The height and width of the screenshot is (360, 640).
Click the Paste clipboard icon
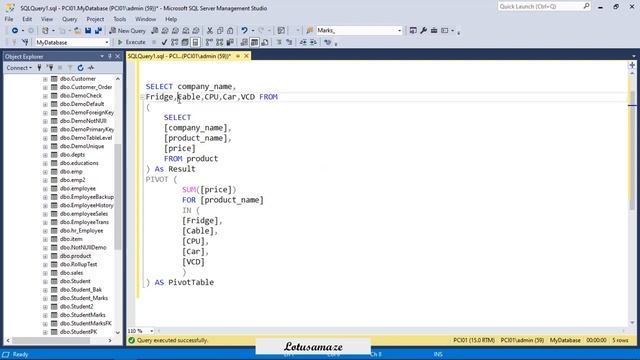(x=230, y=31)
